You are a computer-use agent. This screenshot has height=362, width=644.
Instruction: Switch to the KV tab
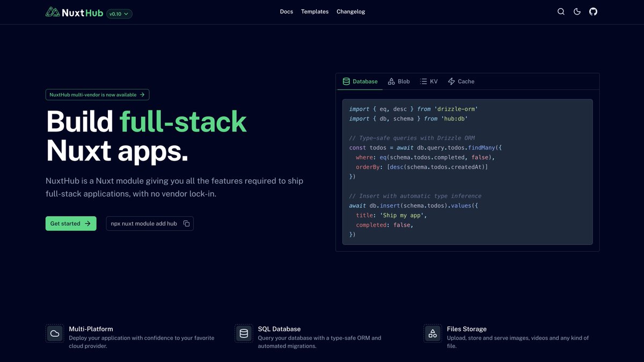[x=429, y=82]
